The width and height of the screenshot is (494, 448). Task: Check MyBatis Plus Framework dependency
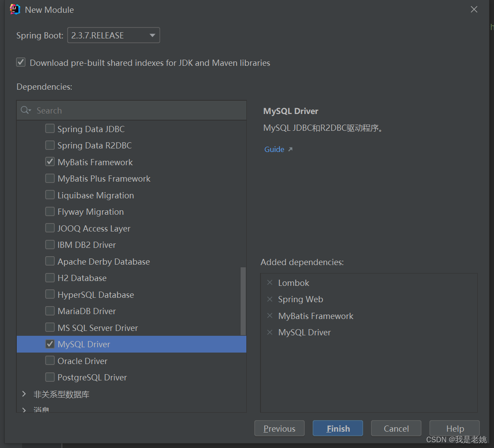50,178
